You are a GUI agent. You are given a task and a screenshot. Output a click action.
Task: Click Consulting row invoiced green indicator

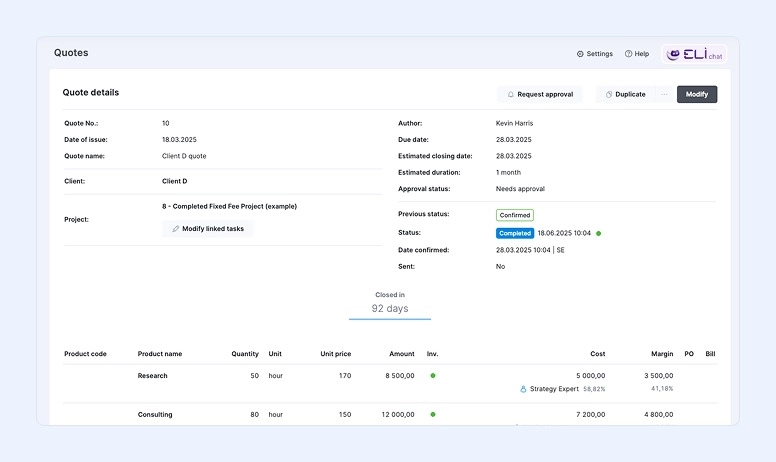pyautogui.click(x=433, y=414)
